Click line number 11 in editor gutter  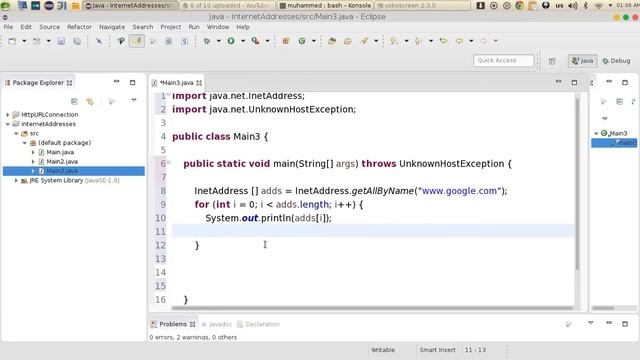point(160,231)
